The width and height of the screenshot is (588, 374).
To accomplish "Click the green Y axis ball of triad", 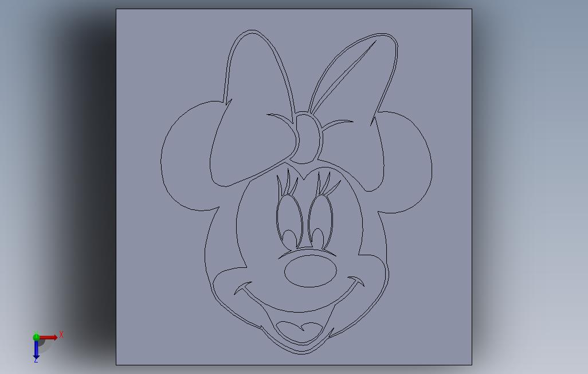I will (36, 337).
